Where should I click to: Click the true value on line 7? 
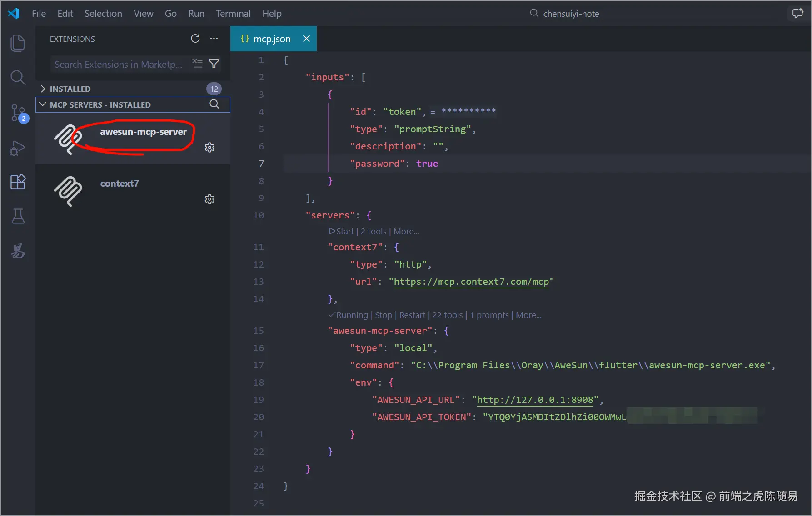click(x=427, y=164)
